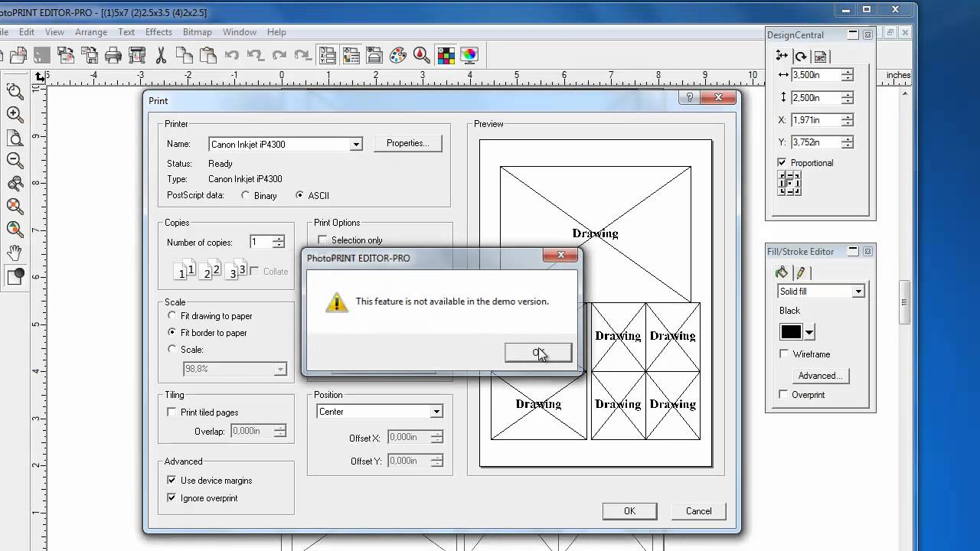Screen dimensions: 980x551
Task: Adjust the width 3,500in spinner arrows
Action: pos(847,75)
